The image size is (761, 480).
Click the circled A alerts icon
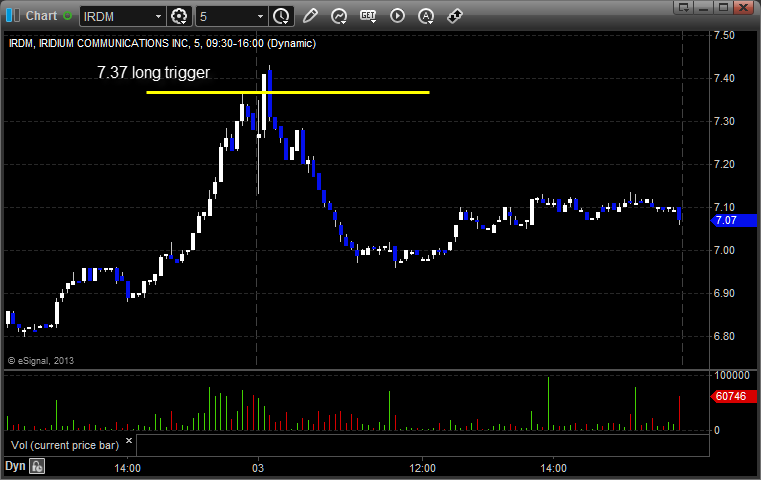pyautogui.click(x=426, y=16)
